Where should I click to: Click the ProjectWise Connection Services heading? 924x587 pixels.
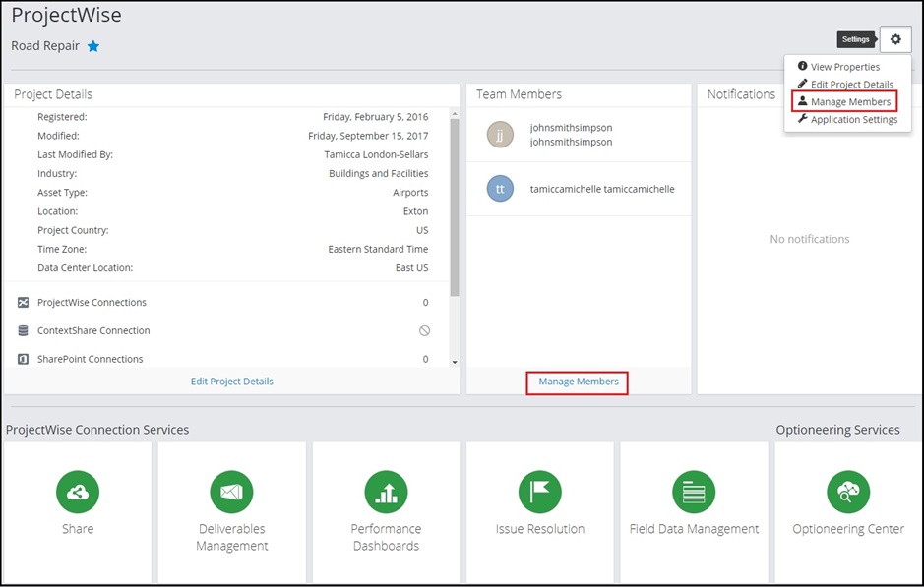[x=97, y=430]
